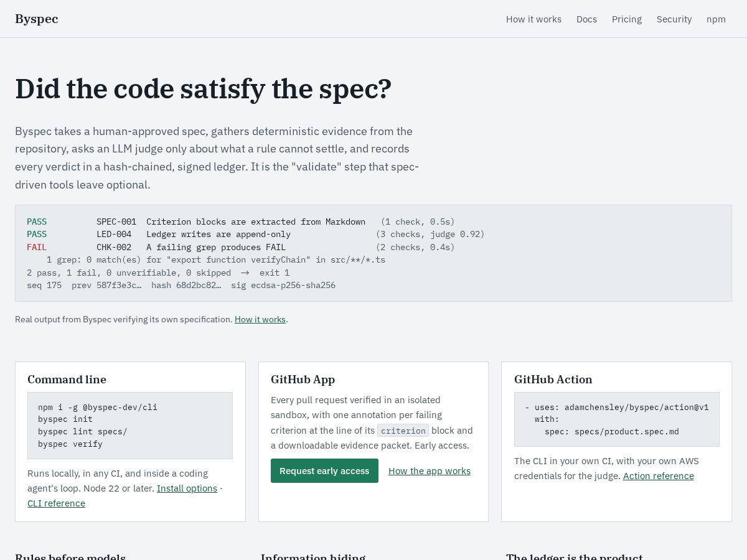
Task: Open the Docs navigation item
Action: click(586, 19)
